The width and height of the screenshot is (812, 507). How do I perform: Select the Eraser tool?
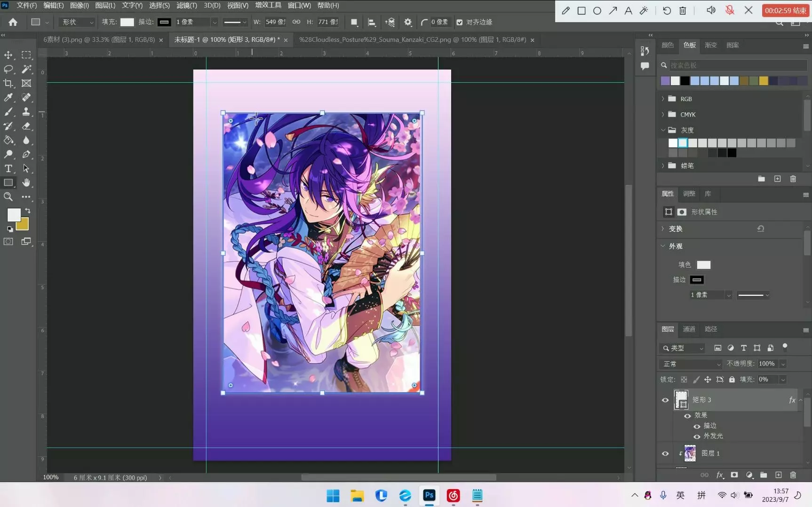tap(26, 126)
